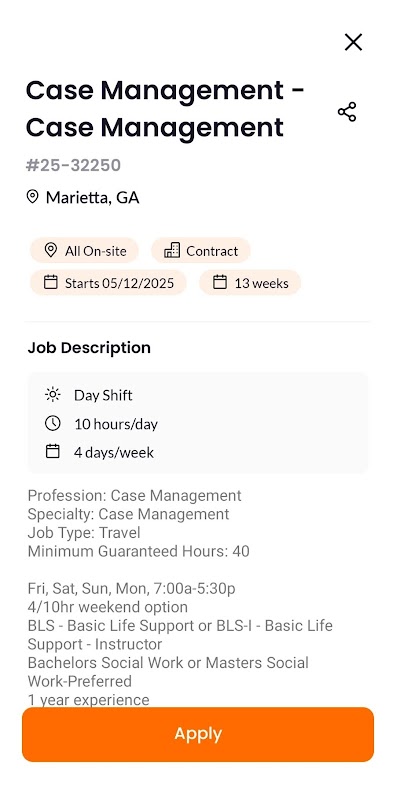Select the Starts 05/12/2025 tag
Image resolution: width=396 pixels, height=800 pixels.
pyautogui.click(x=108, y=283)
